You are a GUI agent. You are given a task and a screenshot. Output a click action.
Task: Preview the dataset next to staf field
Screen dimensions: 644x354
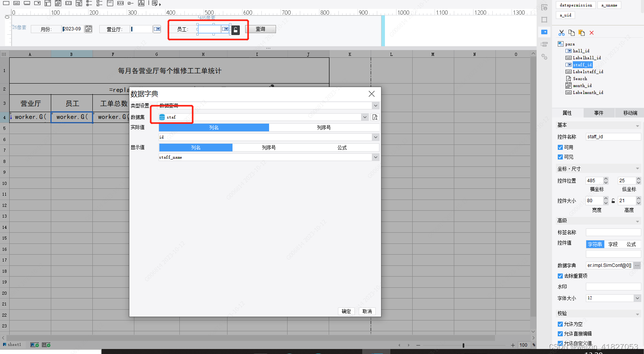pos(375,117)
